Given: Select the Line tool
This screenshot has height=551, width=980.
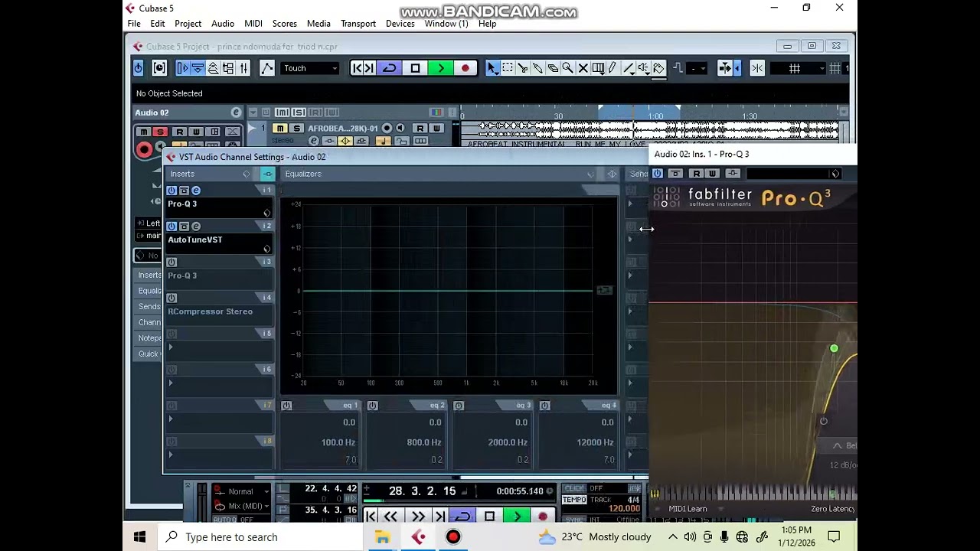Looking at the screenshot, I should click(x=629, y=68).
